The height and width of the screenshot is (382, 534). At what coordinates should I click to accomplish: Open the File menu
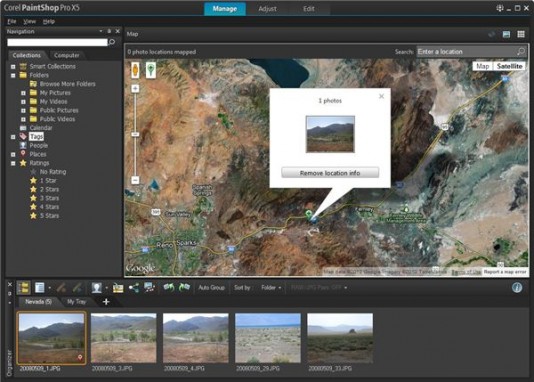click(12, 21)
